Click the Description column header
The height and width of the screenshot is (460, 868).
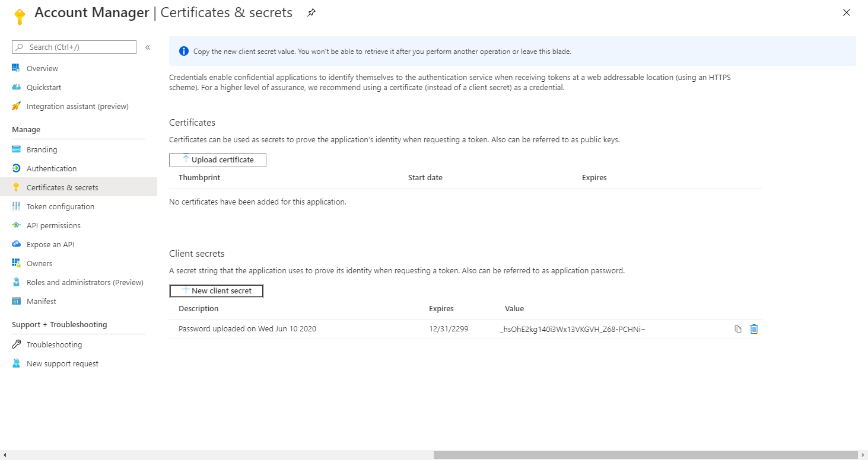[199, 308]
